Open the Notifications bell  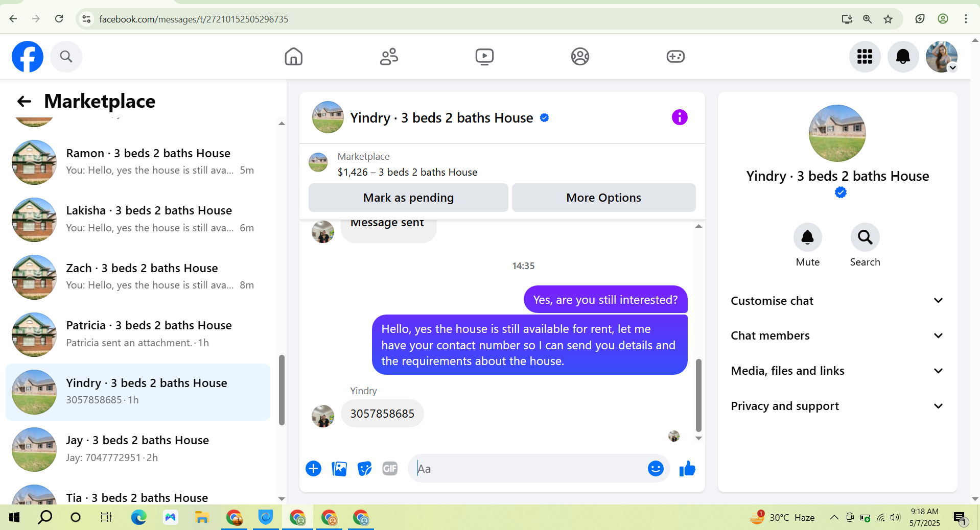903,57
